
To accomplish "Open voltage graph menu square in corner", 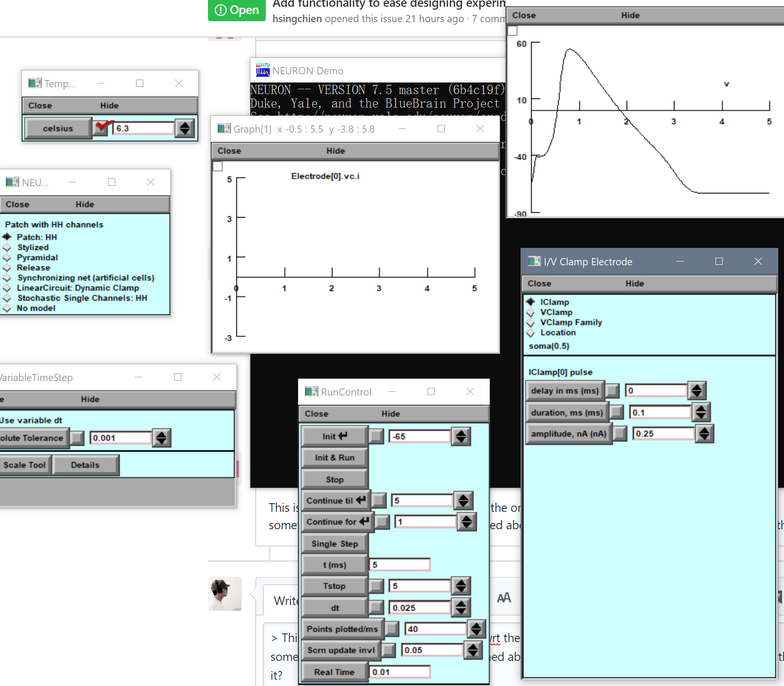I will coord(512,31).
